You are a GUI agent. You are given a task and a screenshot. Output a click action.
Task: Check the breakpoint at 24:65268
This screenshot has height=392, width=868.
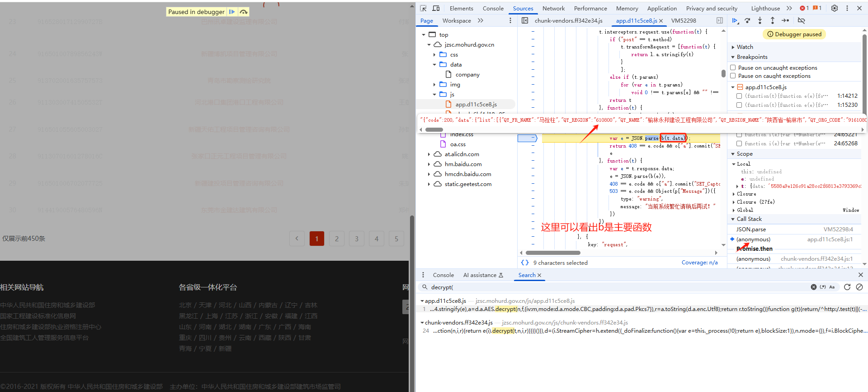739,143
